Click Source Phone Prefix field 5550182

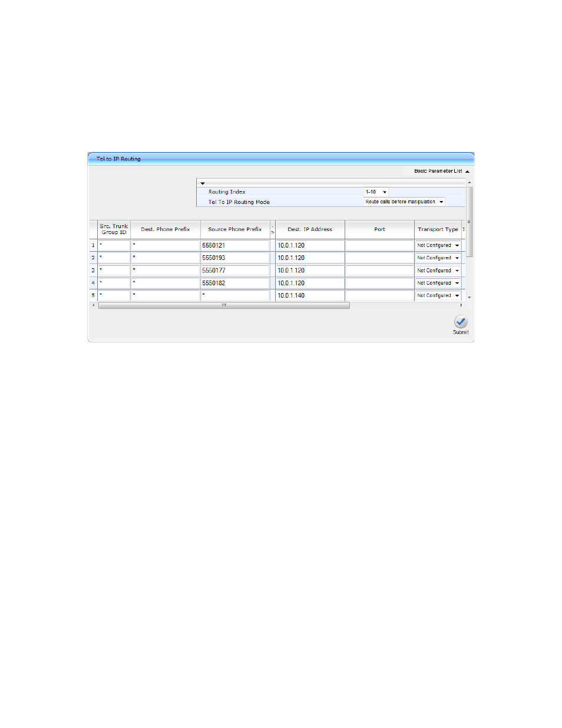pos(235,283)
